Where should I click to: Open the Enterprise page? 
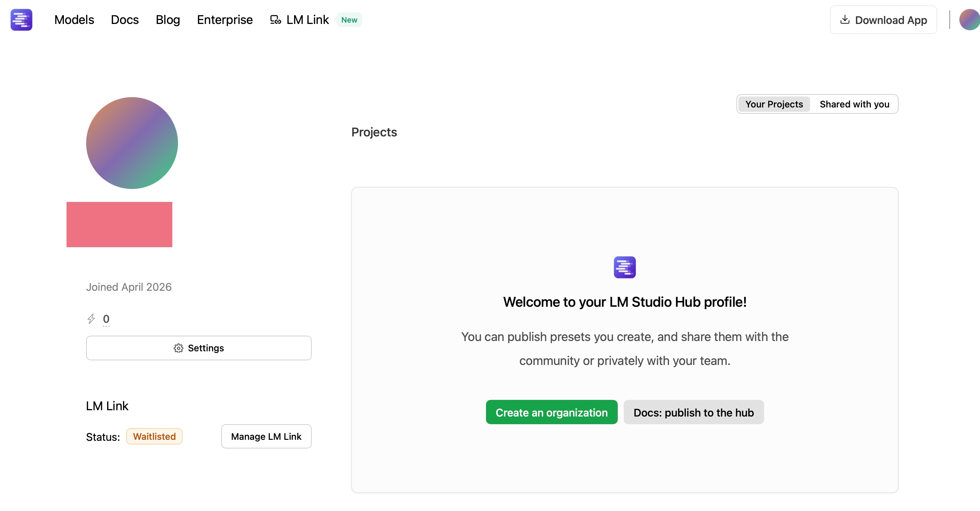coord(225,20)
